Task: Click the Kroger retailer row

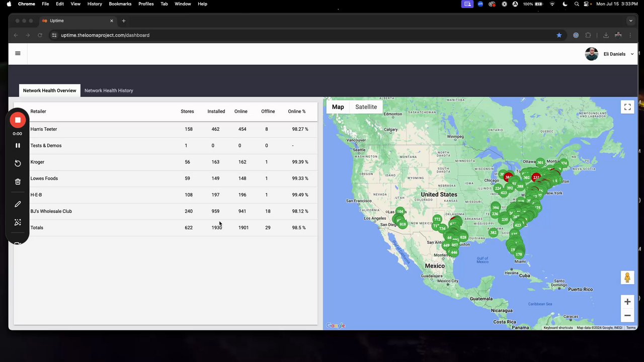Action: point(166,162)
